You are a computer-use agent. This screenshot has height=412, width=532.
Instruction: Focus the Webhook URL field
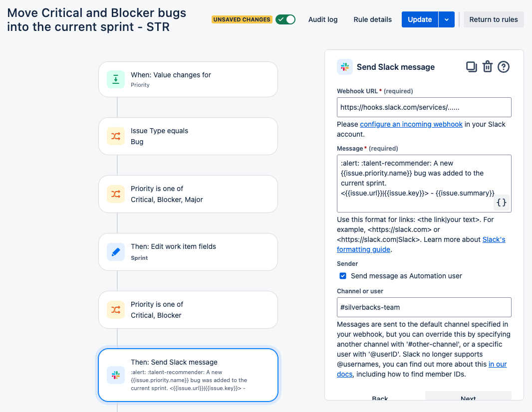tap(424, 107)
